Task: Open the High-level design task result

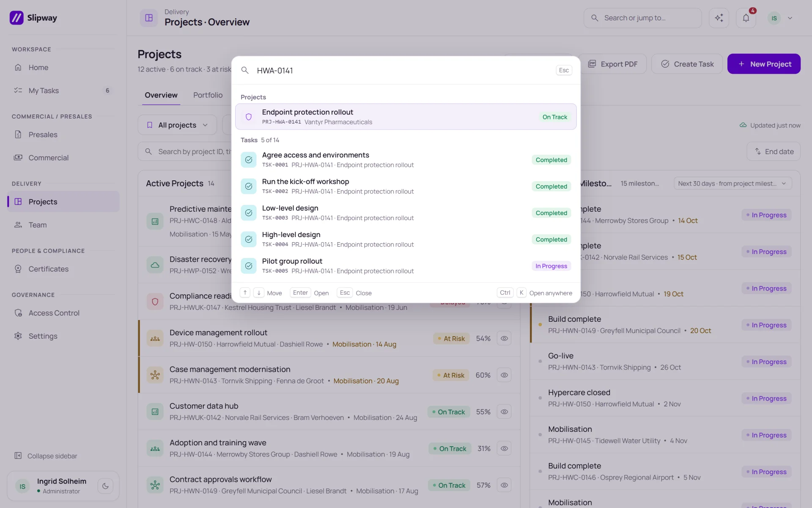Action: tap(406, 239)
